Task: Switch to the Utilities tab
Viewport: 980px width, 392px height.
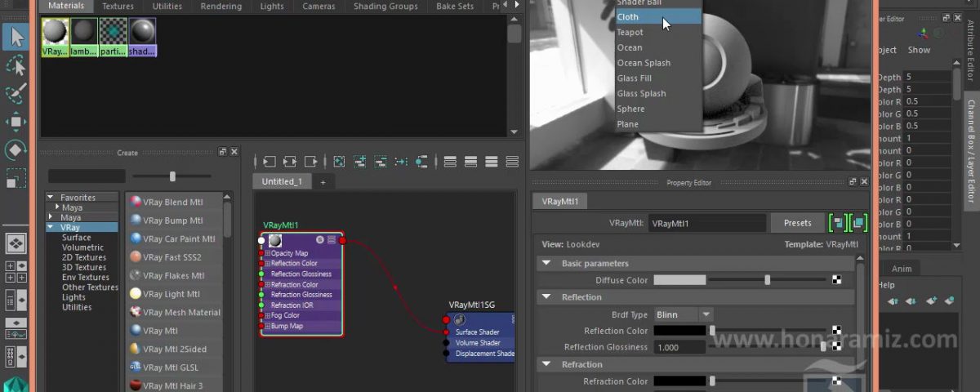Action: (x=167, y=6)
